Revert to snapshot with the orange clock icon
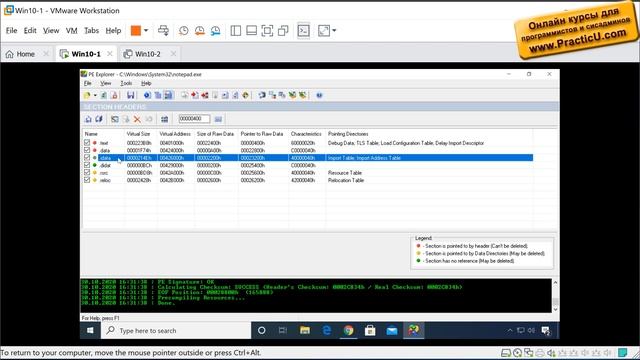Viewport: 640px width, 360px height. (200, 31)
